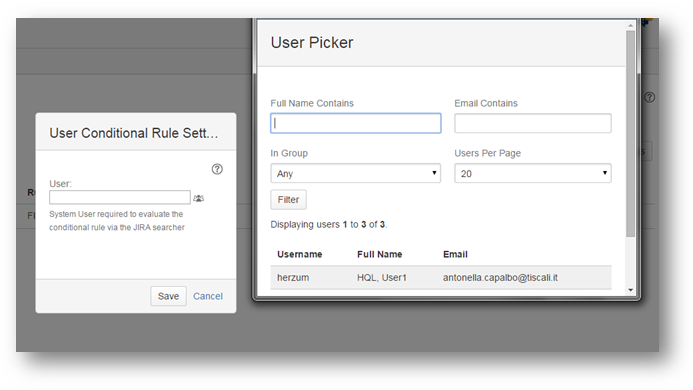Move the User Picker scrollbar down arrow
The width and height of the screenshot is (693, 390).
(x=631, y=290)
